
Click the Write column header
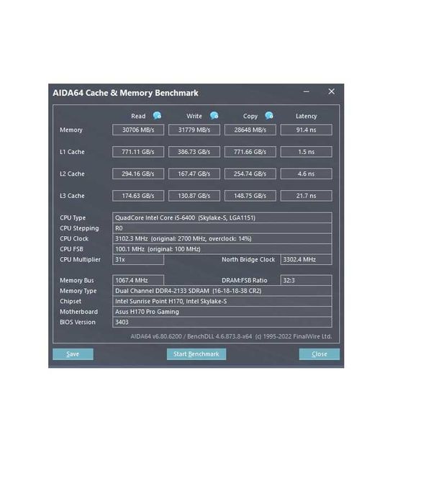coord(194,116)
